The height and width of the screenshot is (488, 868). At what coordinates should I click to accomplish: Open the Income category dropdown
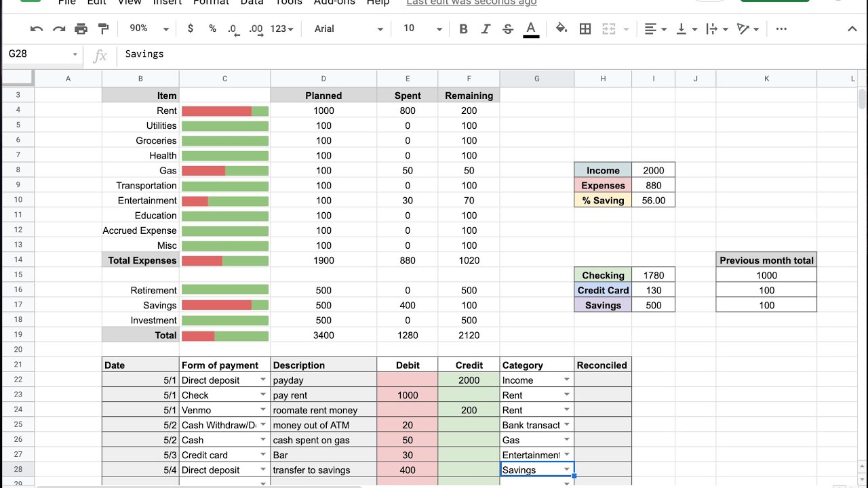click(567, 380)
